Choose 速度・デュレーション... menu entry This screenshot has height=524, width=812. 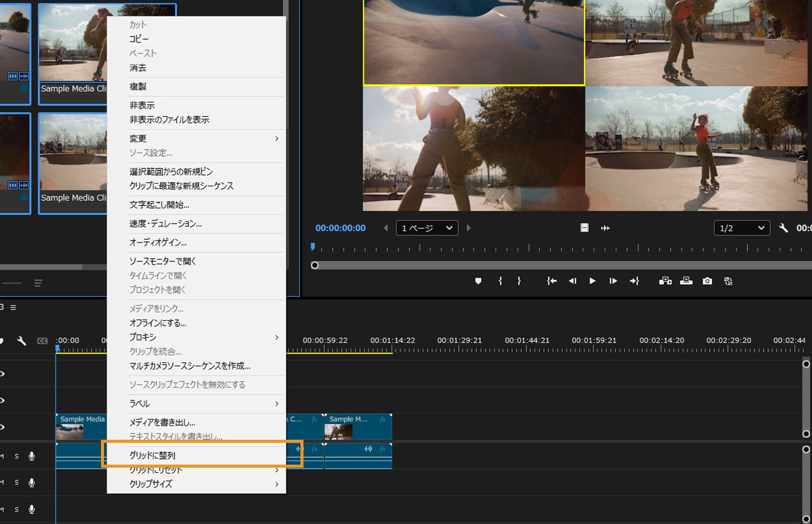[165, 224]
